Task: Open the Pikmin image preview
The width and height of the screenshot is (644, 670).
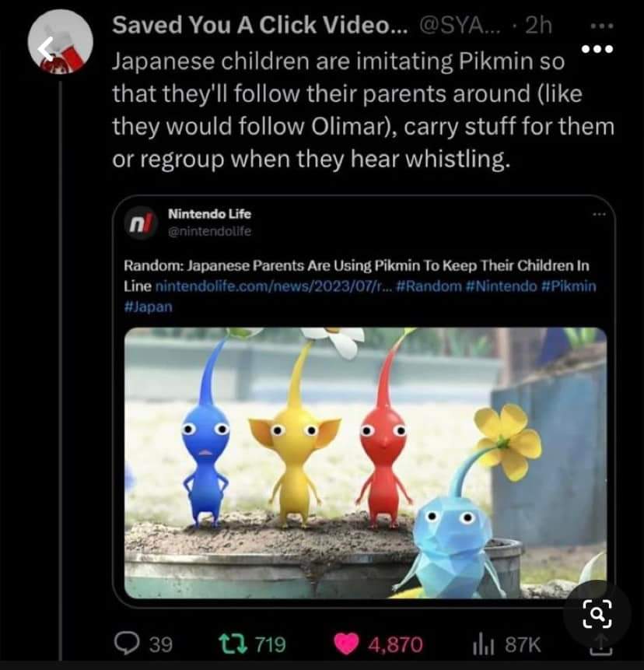Action: point(366,463)
